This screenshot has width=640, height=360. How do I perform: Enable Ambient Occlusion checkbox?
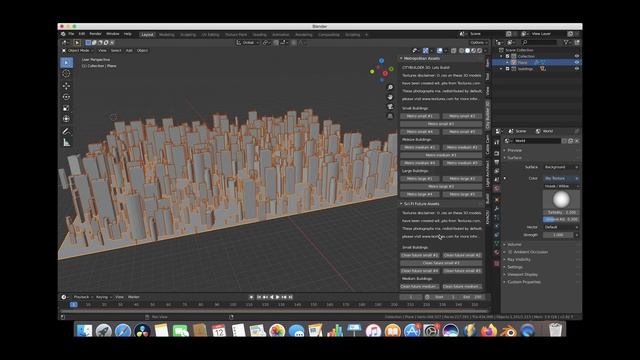[510, 252]
